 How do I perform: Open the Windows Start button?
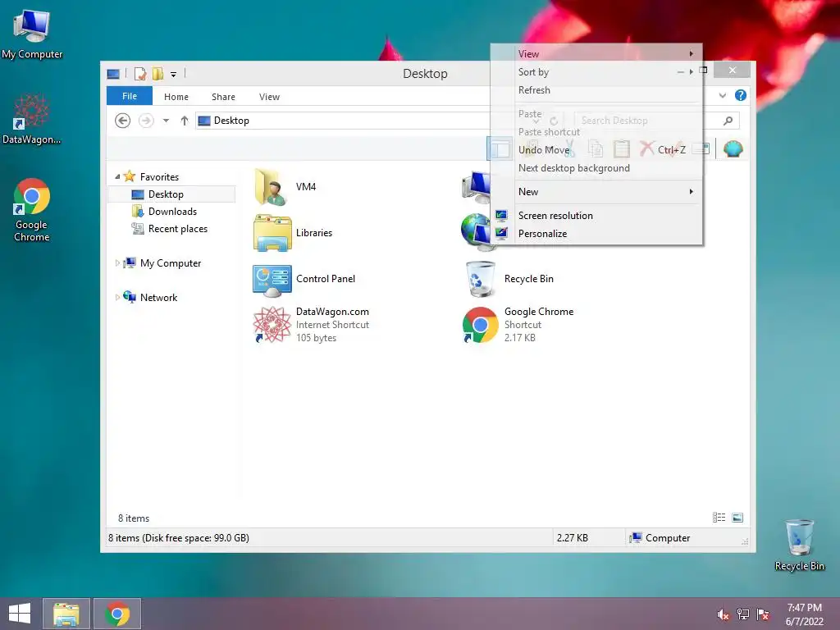(x=20, y=614)
